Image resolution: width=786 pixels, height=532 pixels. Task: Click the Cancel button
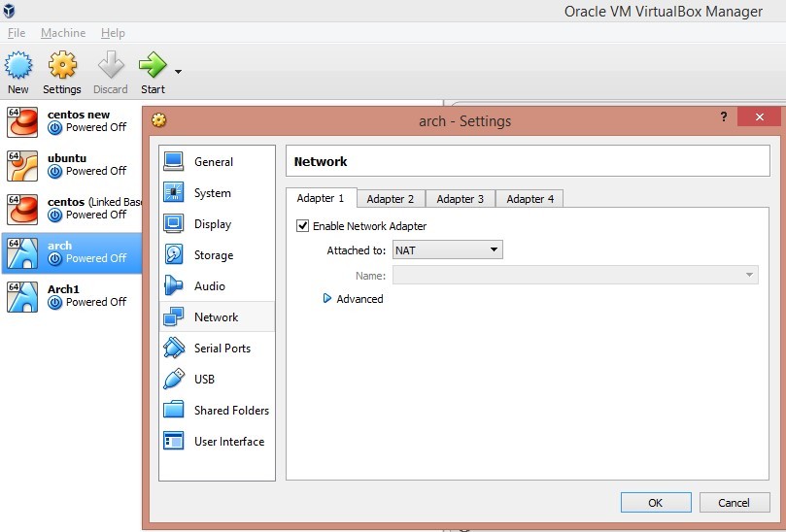[x=735, y=503]
